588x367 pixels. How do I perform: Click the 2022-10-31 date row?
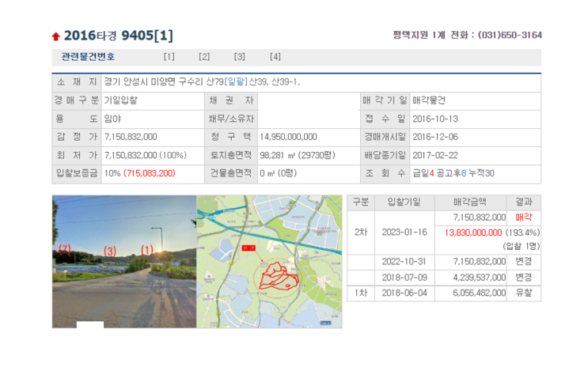(x=404, y=262)
